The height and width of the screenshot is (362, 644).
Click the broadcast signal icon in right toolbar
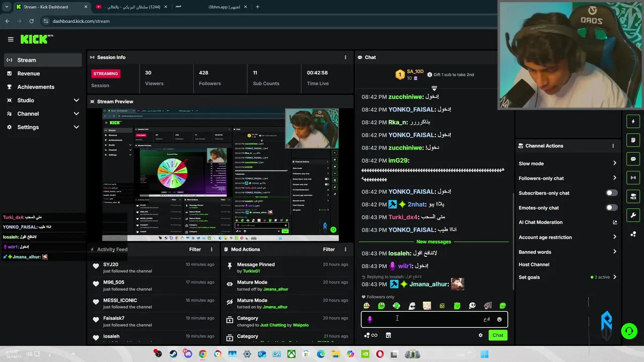click(633, 177)
